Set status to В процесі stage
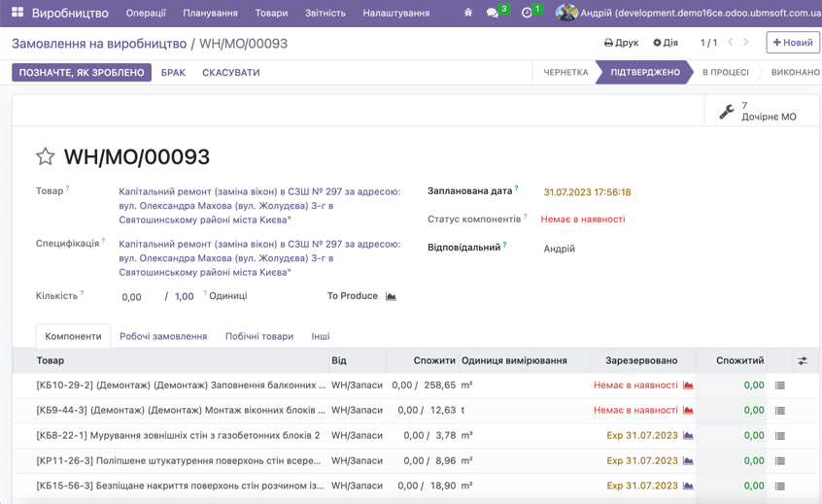The image size is (822, 504). click(725, 73)
